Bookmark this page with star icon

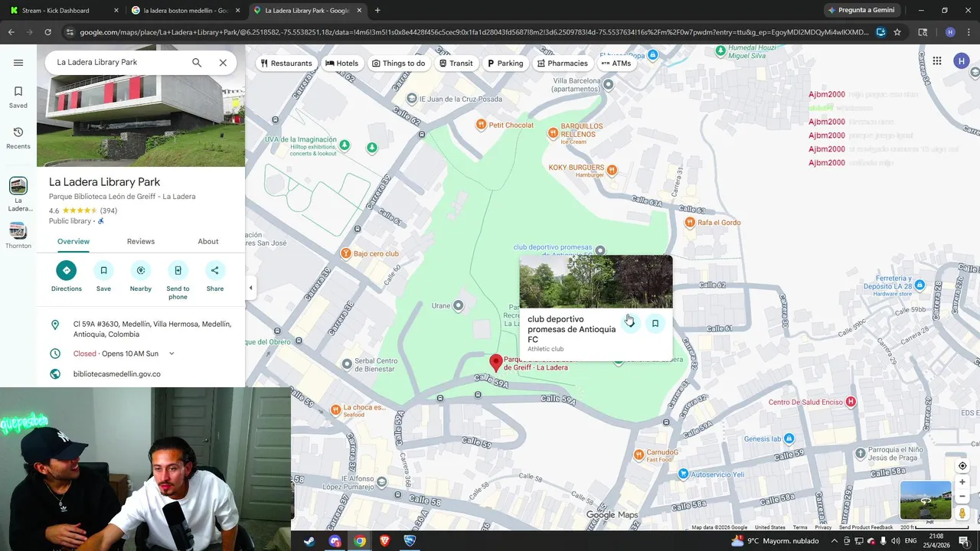pos(897,32)
